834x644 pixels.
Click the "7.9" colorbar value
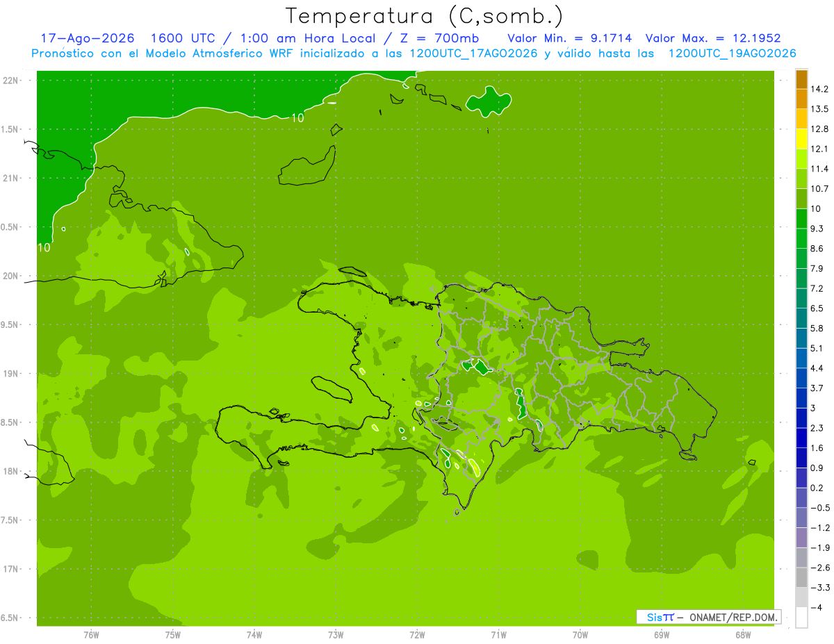(x=817, y=269)
